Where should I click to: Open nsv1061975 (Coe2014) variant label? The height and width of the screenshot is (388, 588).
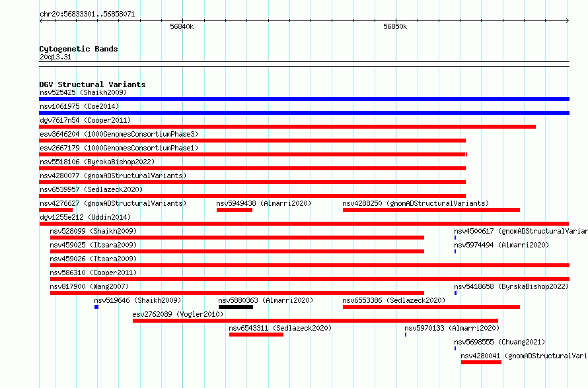pos(79,106)
